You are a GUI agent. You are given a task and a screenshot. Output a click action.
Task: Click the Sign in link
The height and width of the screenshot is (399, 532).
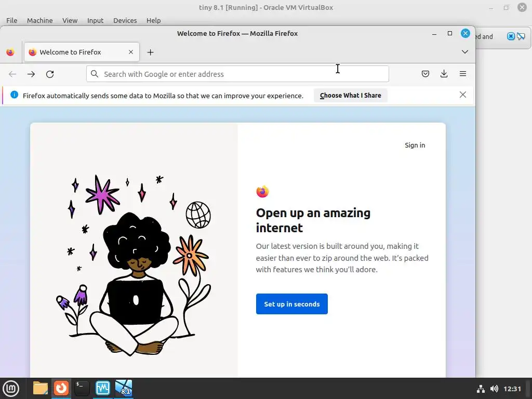415,145
